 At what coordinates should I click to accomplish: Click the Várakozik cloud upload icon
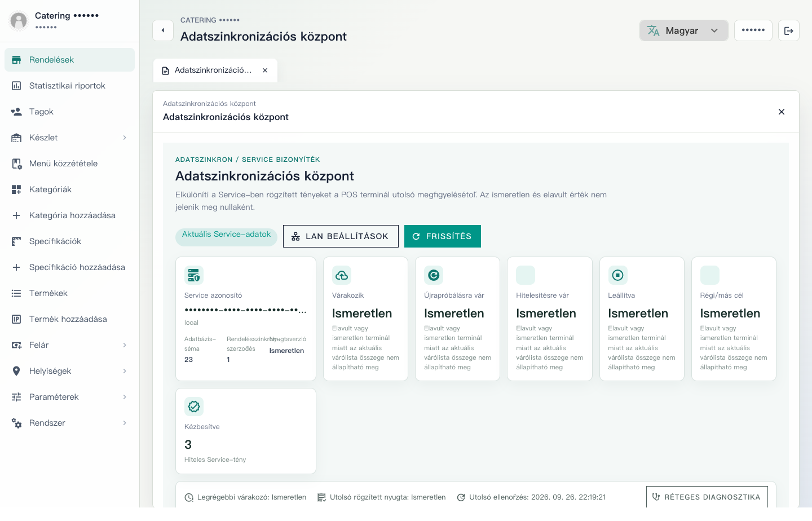[342, 275]
